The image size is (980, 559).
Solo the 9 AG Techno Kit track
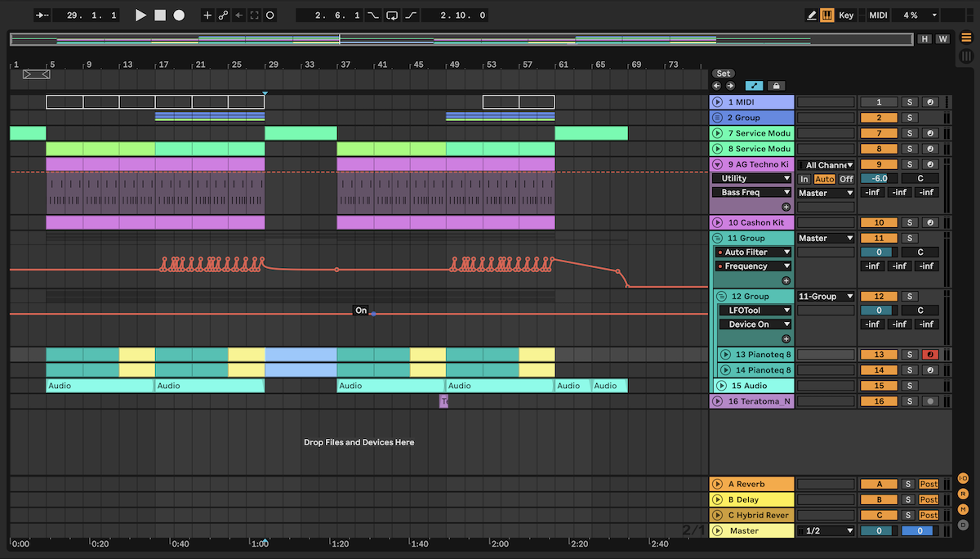tap(909, 164)
